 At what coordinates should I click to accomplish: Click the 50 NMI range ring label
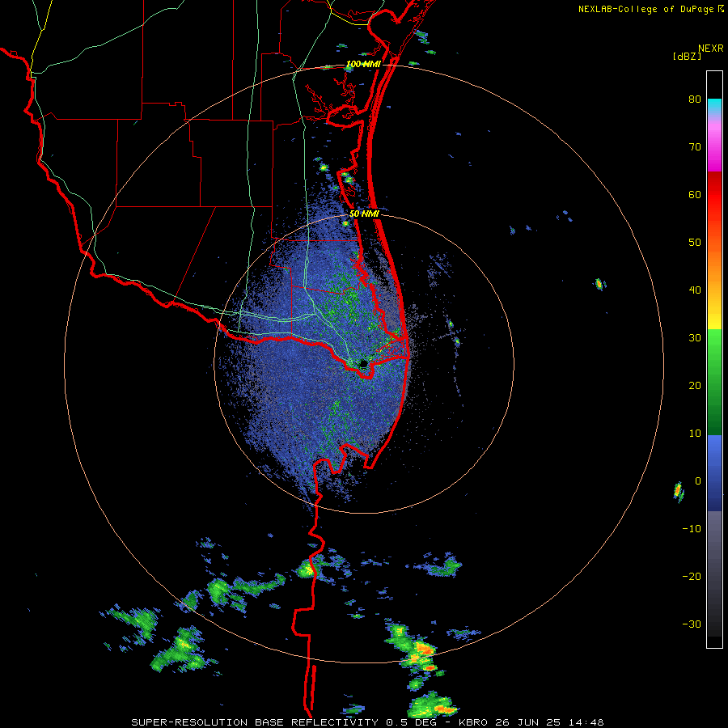click(x=364, y=214)
